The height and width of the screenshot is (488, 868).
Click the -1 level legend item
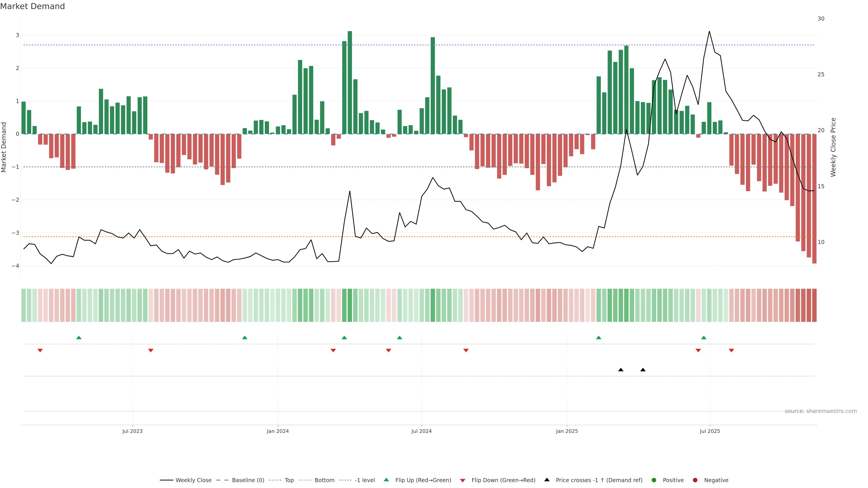tap(365, 480)
